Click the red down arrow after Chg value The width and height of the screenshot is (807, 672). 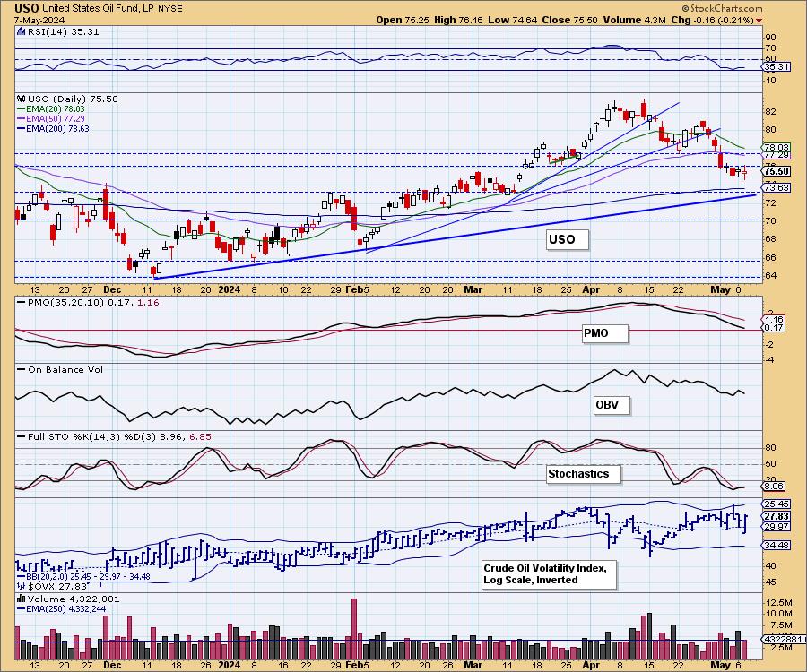click(759, 21)
